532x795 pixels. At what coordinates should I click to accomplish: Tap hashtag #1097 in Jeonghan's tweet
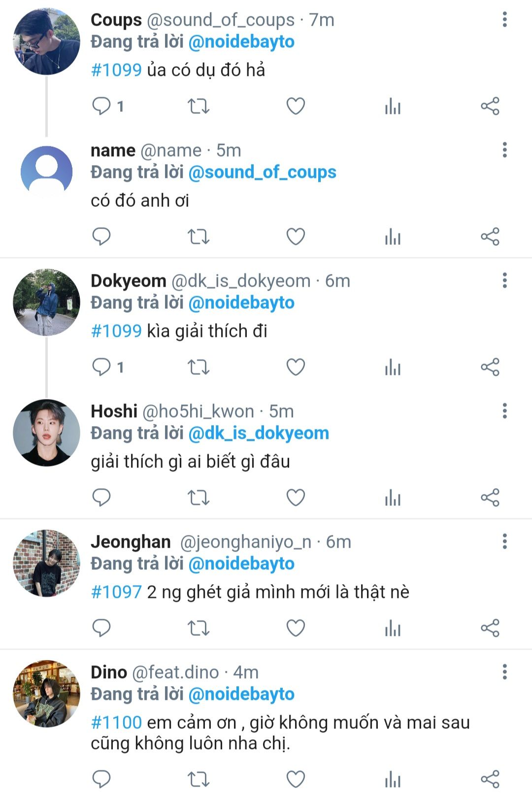[x=117, y=592]
